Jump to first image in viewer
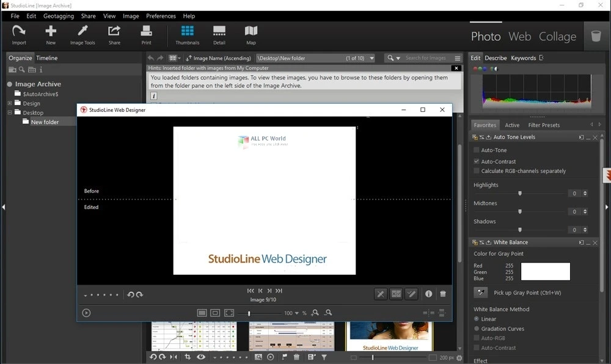The image size is (611, 364). coord(251,291)
